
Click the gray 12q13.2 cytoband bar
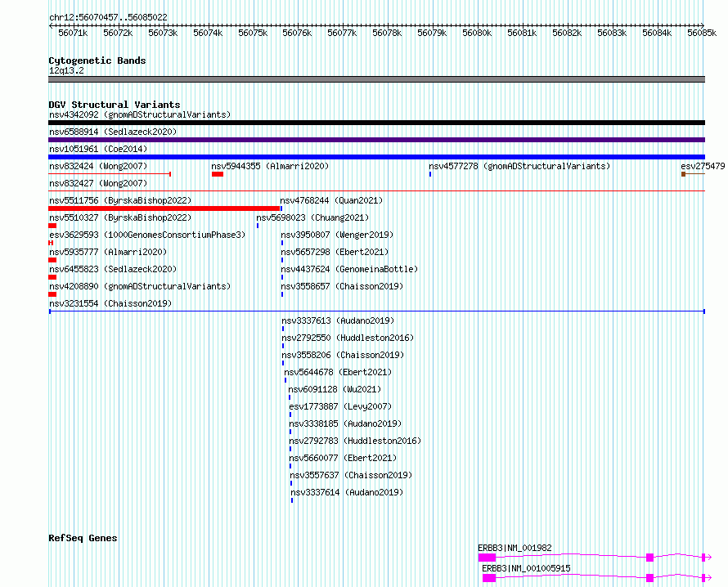pyautogui.click(x=376, y=79)
